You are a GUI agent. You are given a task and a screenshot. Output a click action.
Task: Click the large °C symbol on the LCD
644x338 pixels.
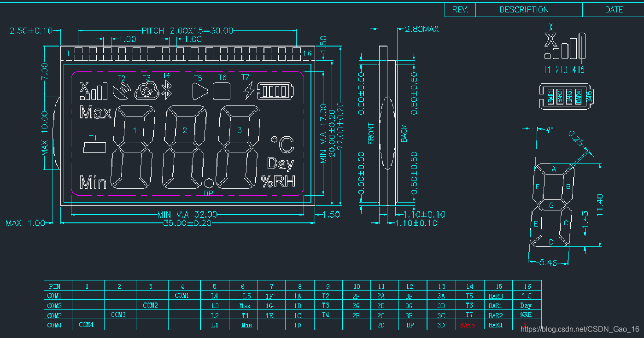pyautogui.click(x=282, y=145)
